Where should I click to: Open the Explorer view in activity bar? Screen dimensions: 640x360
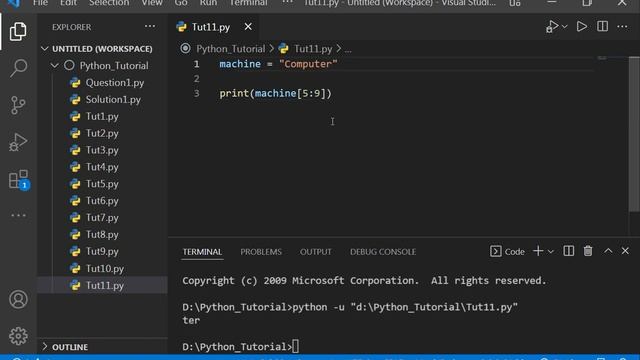click(x=18, y=31)
